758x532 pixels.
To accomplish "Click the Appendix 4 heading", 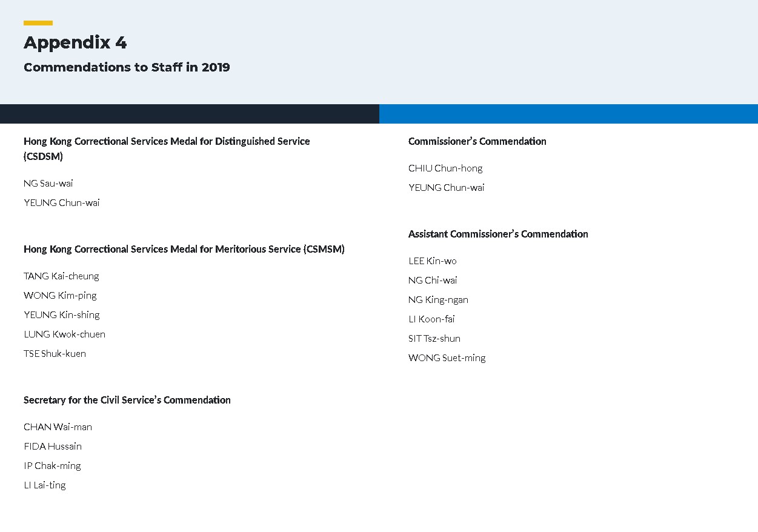I will click(75, 43).
